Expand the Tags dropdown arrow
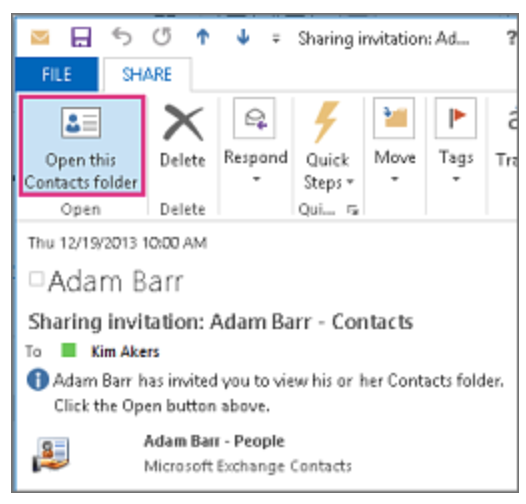 456,179
